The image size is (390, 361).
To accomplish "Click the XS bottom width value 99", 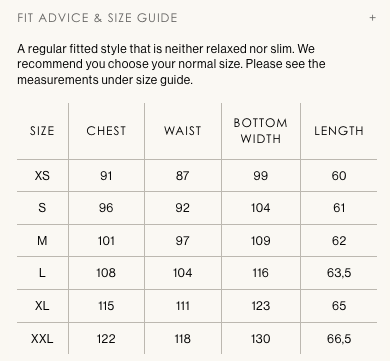I will click(261, 175).
